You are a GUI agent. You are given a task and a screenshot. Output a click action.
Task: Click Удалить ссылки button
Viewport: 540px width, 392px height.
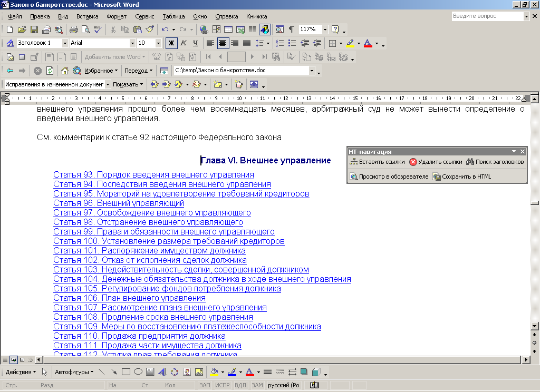click(436, 162)
